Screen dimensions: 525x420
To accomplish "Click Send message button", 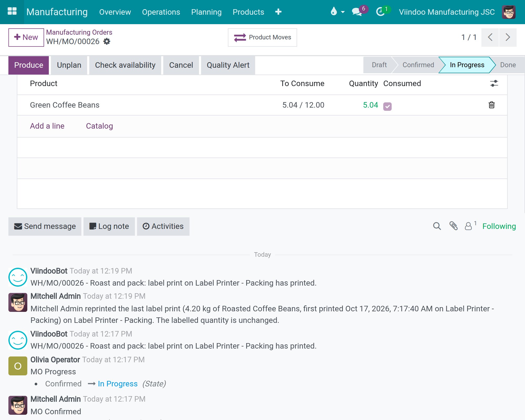I will [45, 226].
